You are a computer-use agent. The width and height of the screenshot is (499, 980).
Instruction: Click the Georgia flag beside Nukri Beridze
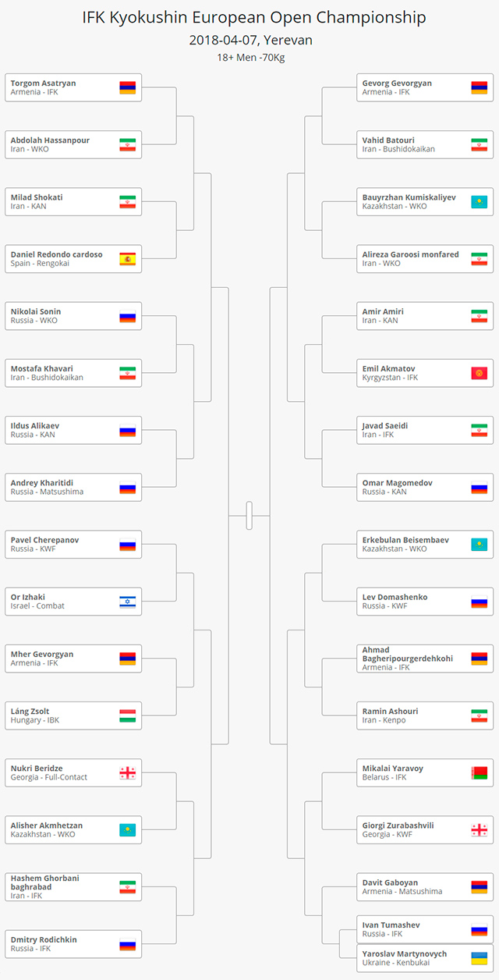pos(127,772)
